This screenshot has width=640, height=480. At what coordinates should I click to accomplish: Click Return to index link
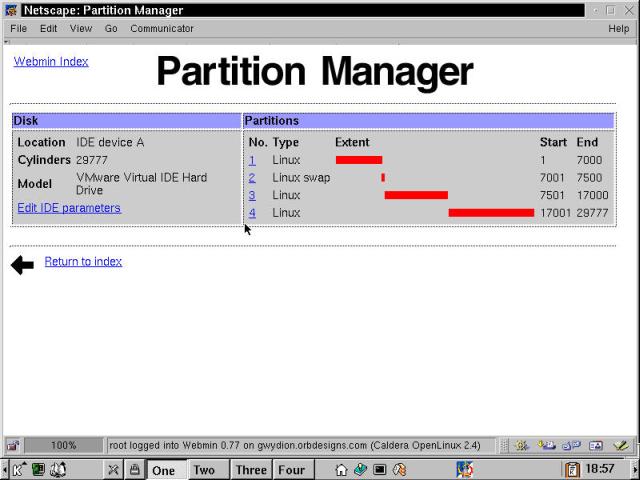click(83, 261)
